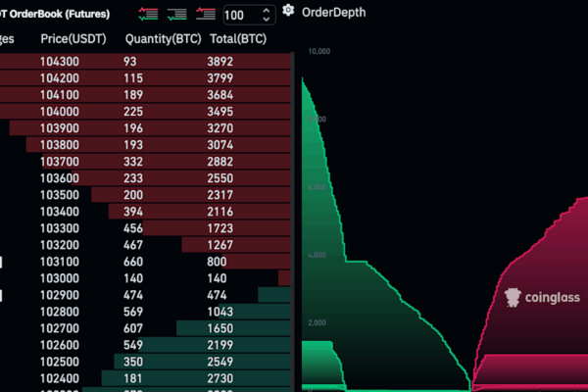Click total 2199 in the 102600 row
The image size is (588, 392).
220,345
